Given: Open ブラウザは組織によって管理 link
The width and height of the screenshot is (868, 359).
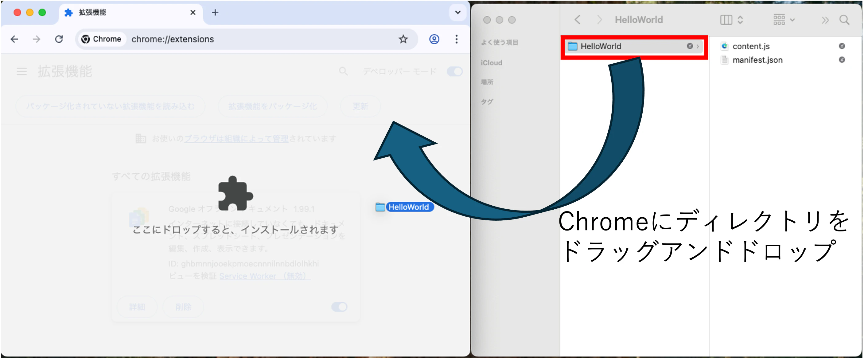Looking at the screenshot, I should (x=236, y=139).
